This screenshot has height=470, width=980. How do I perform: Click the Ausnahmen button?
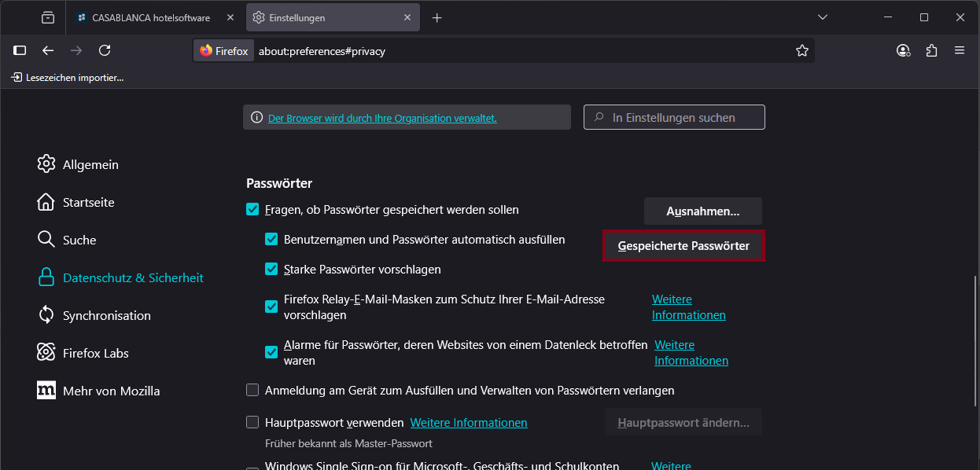click(702, 211)
